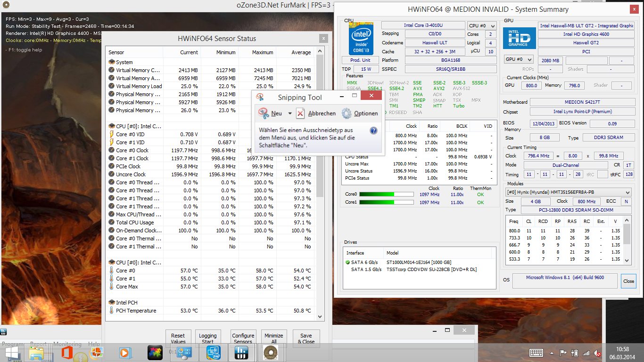Screen dimensions: 644x362
Task: Click the Intel Core i3-4010U name field
Action: (x=423, y=25)
